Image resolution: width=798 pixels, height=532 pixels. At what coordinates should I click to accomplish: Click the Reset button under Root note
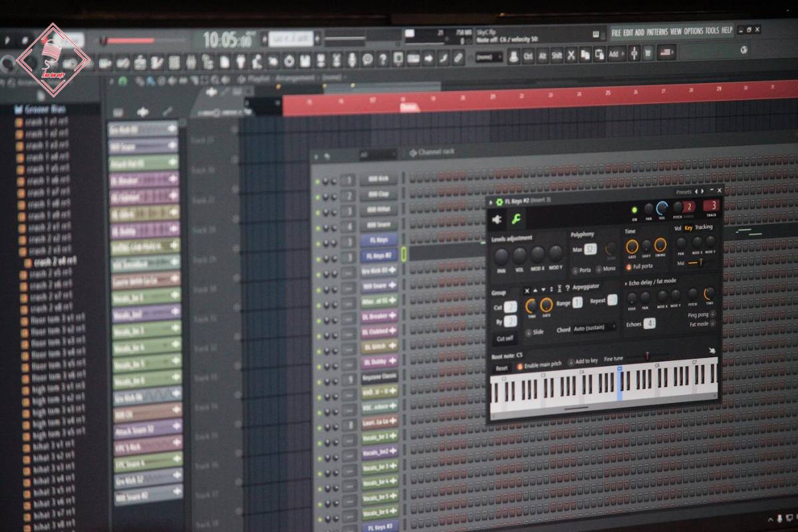point(501,367)
